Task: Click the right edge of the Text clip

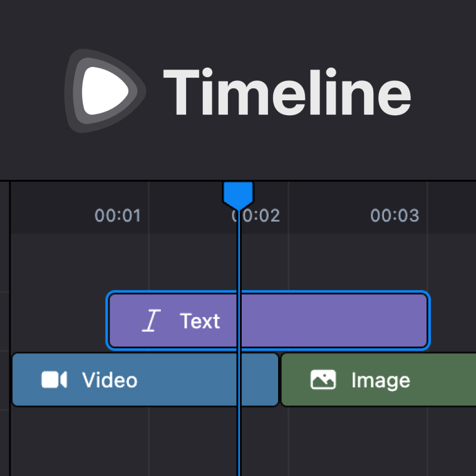Action: [x=428, y=321]
